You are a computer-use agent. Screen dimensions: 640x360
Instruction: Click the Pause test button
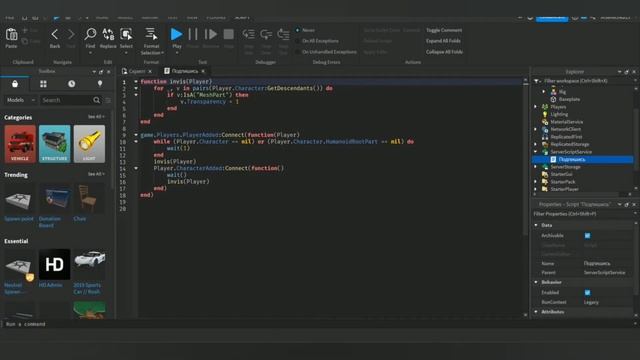click(193, 34)
